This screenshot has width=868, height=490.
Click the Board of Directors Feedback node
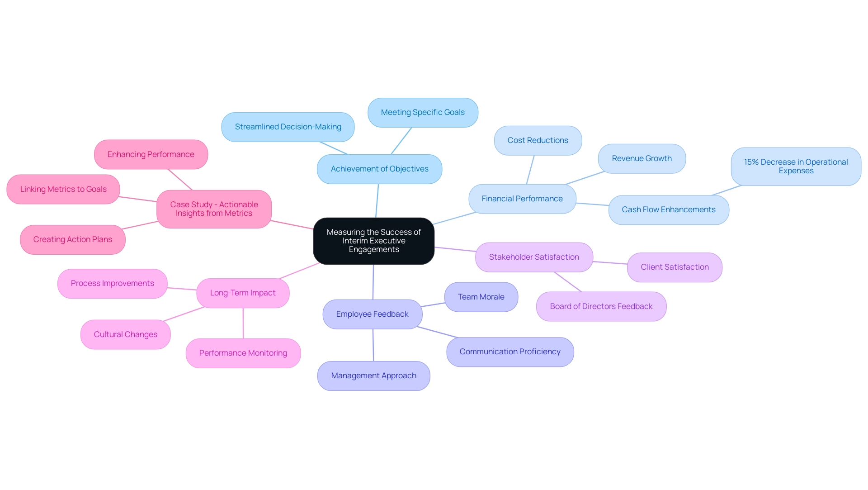(601, 306)
